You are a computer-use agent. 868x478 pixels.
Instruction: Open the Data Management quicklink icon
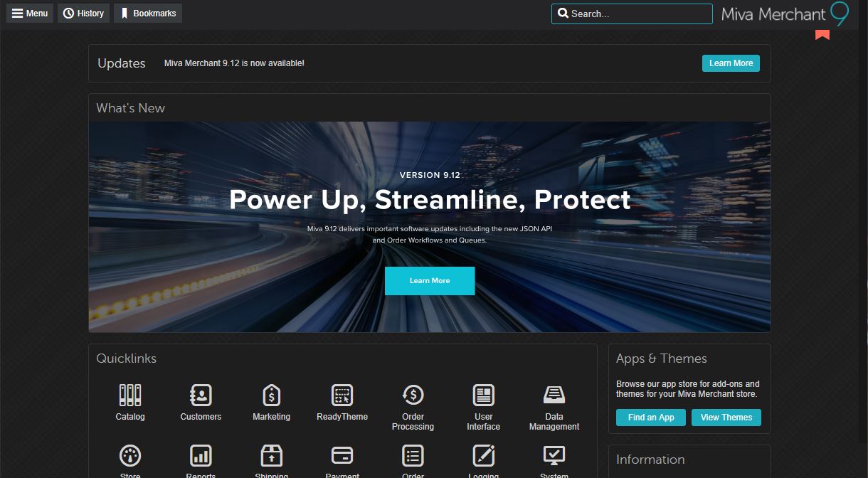(x=554, y=395)
